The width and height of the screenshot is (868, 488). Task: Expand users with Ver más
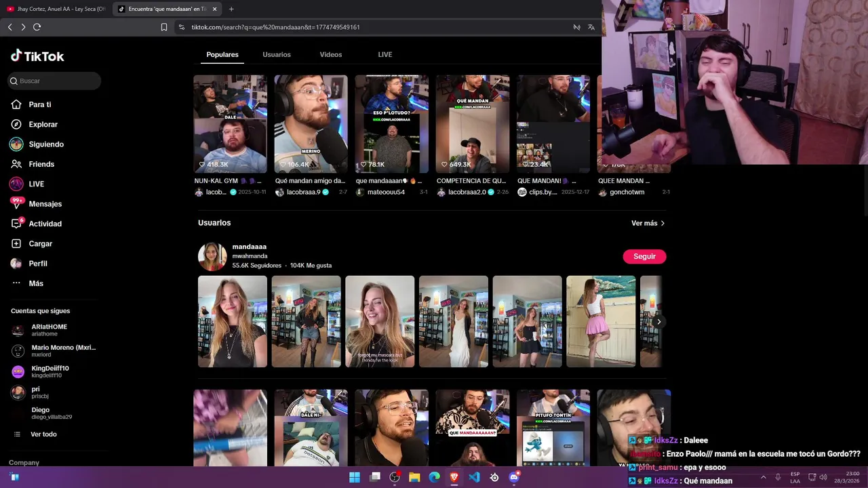tap(648, 223)
